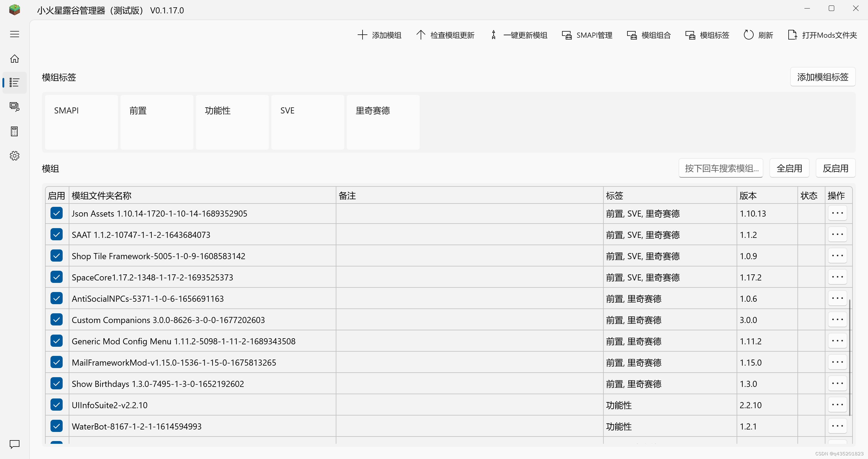The height and width of the screenshot is (459, 868).
Task: Focus the mod search input field
Action: click(x=721, y=168)
